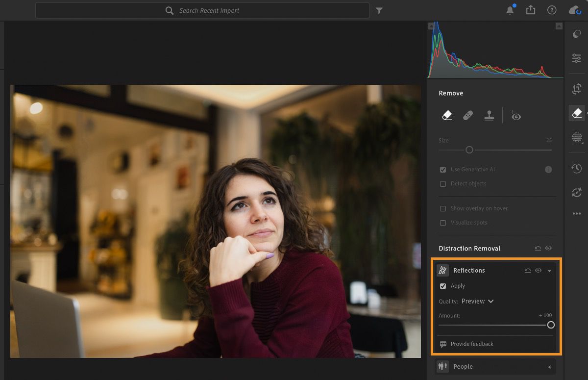Open the Quality Preview dropdown

pyautogui.click(x=477, y=301)
